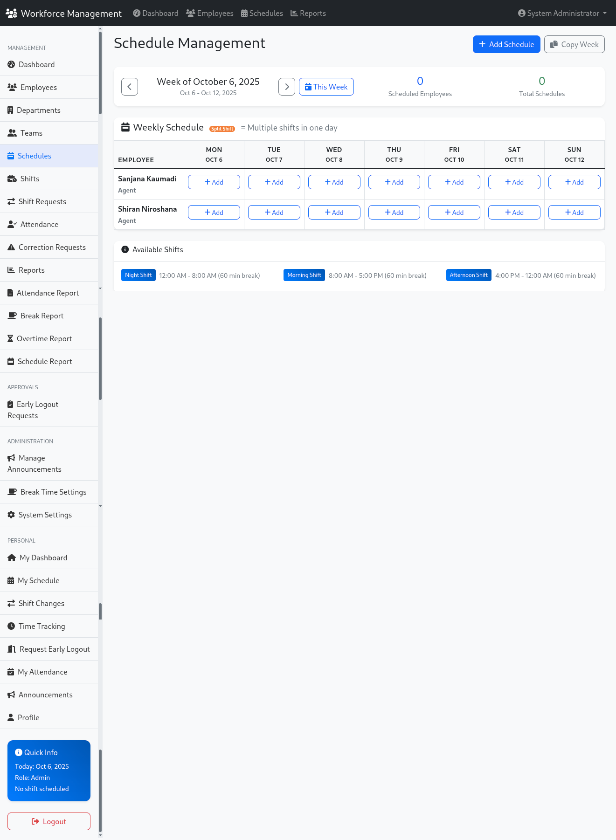Click the Schedule Report calendar icon

click(11, 361)
